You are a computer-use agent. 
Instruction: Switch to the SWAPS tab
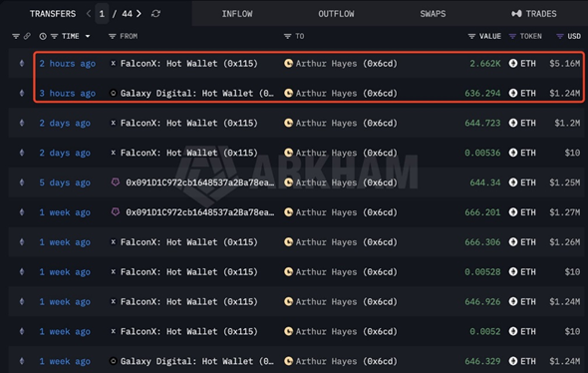[433, 14]
